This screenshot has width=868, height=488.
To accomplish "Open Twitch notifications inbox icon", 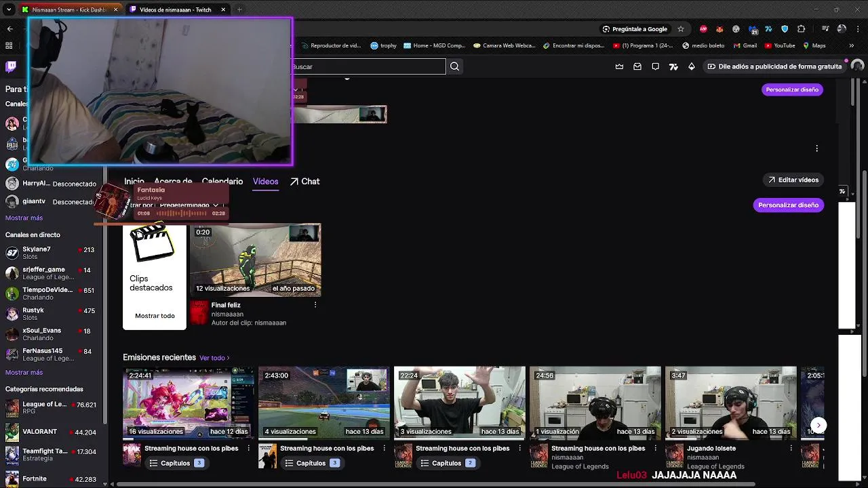I will coord(637,66).
